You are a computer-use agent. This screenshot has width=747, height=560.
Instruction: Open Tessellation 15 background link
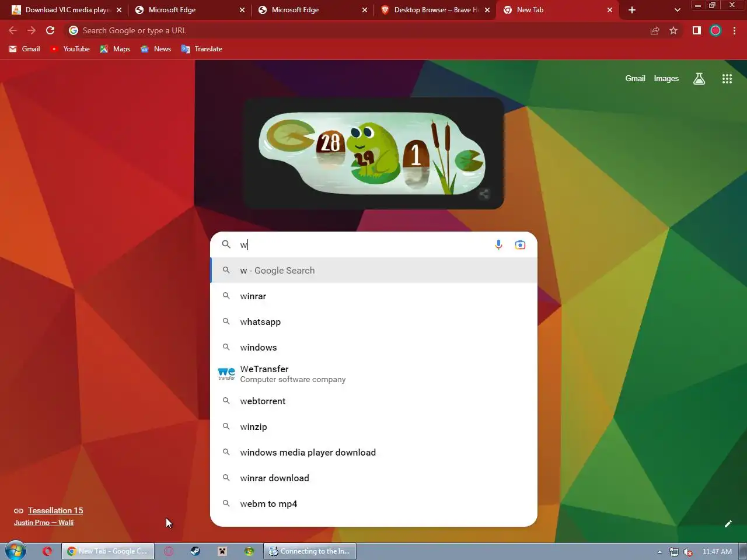[x=55, y=510]
